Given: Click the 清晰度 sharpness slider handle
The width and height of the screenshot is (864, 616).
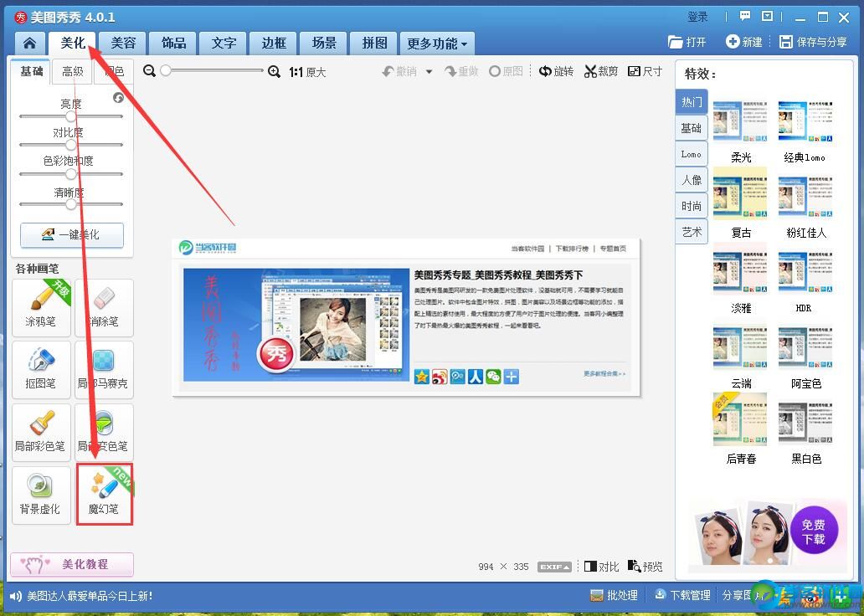Looking at the screenshot, I should click(70, 204).
